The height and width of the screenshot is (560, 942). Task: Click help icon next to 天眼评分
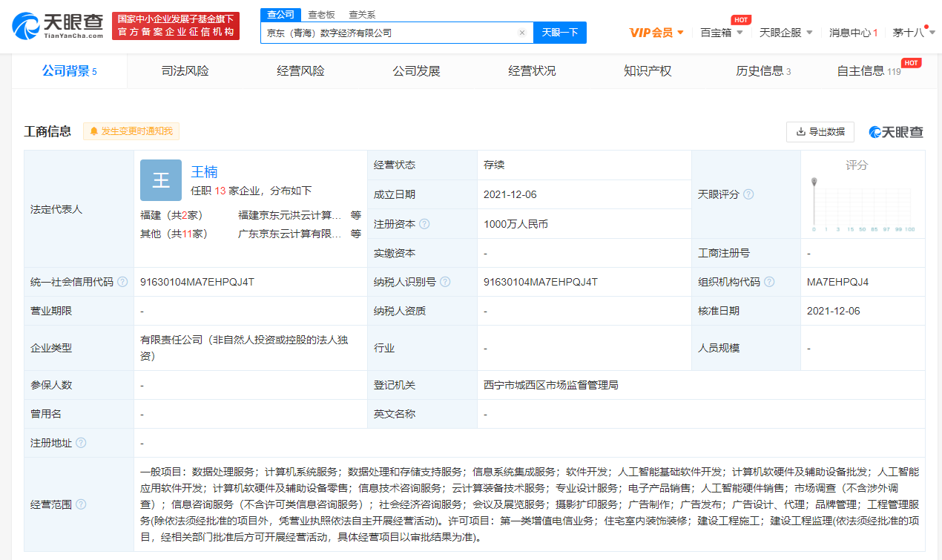pyautogui.click(x=748, y=194)
